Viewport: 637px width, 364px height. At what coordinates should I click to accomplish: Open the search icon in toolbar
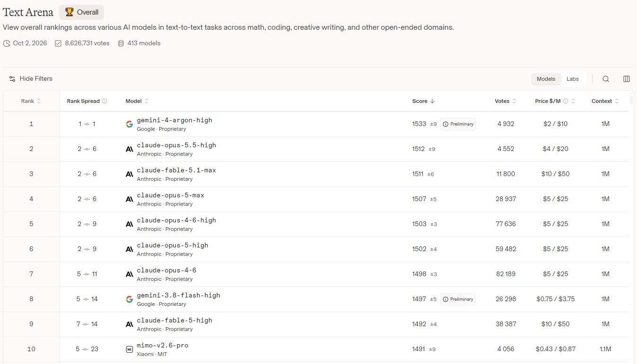click(606, 79)
